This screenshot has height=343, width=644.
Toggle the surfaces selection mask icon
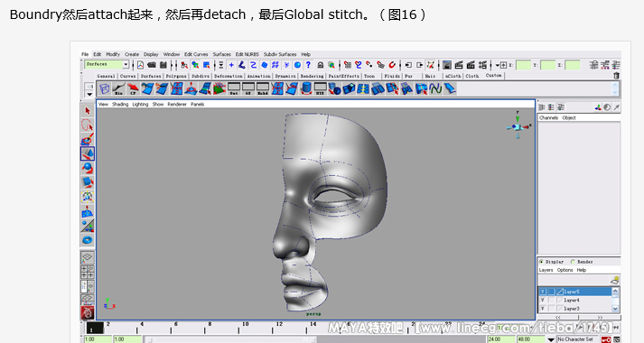point(265,65)
